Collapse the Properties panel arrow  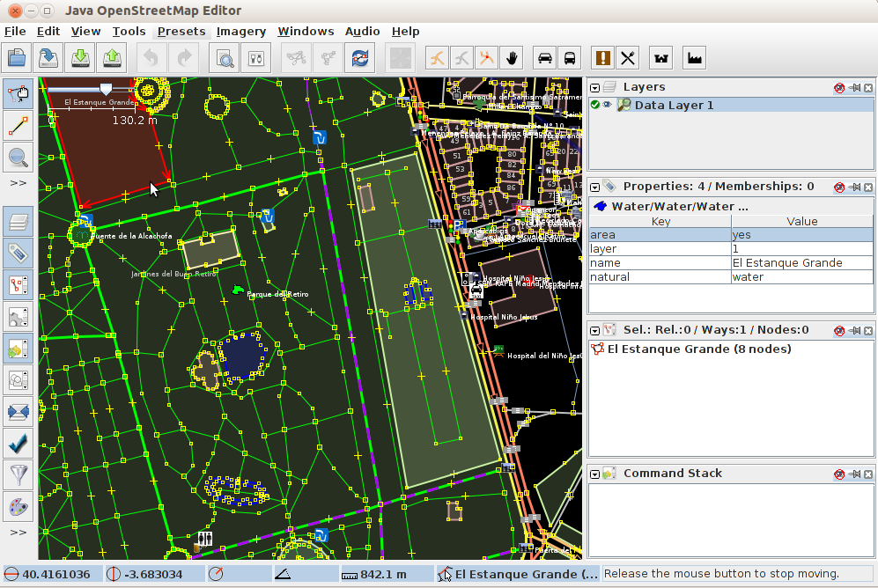coord(595,187)
